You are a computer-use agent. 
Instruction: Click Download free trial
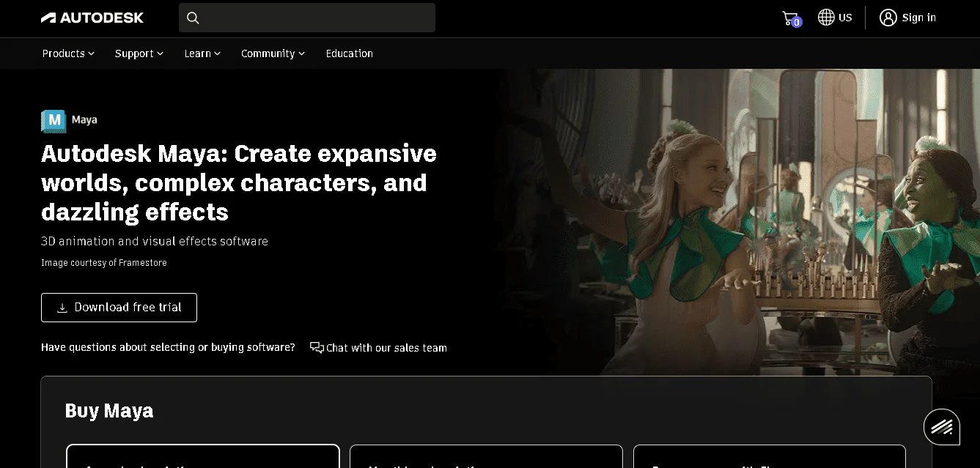pyautogui.click(x=119, y=307)
